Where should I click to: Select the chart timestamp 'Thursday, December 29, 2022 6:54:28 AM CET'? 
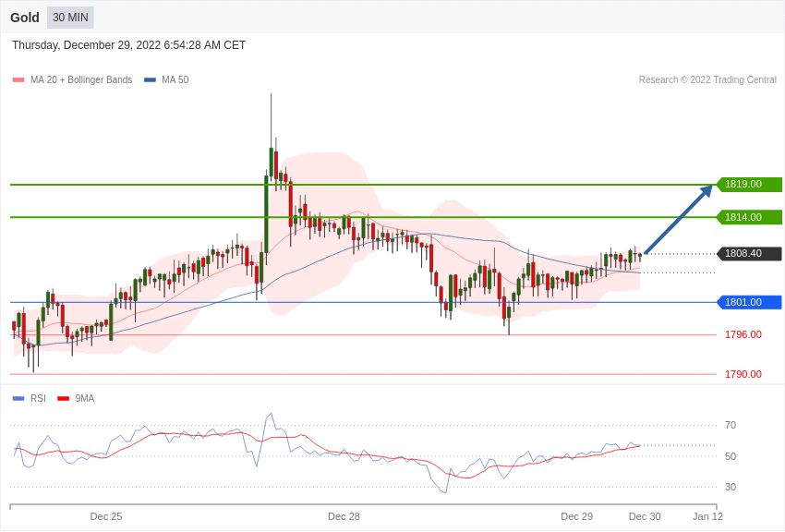[128, 45]
